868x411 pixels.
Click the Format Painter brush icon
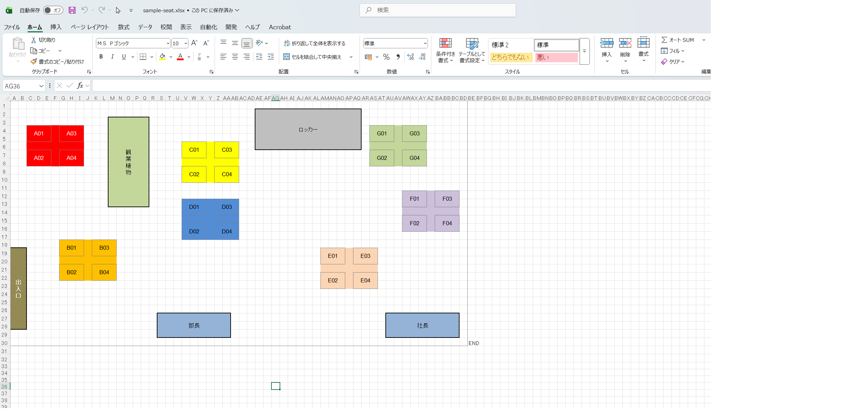pyautogui.click(x=34, y=62)
